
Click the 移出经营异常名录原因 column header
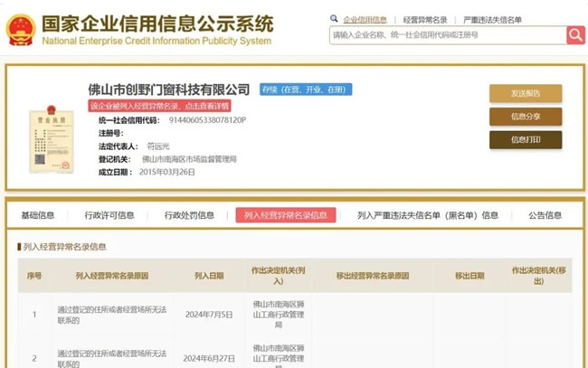coord(373,276)
